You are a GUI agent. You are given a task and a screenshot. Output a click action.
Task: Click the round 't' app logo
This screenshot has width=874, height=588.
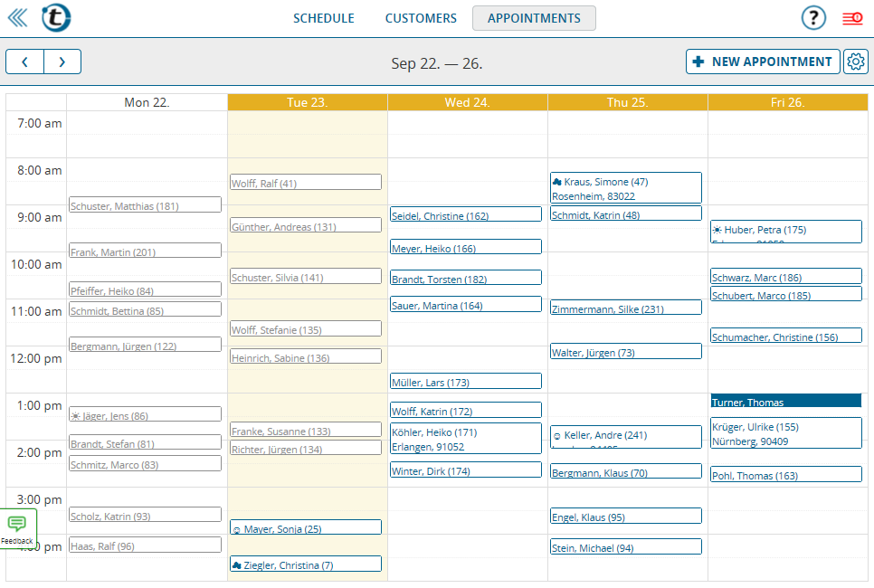[56, 18]
